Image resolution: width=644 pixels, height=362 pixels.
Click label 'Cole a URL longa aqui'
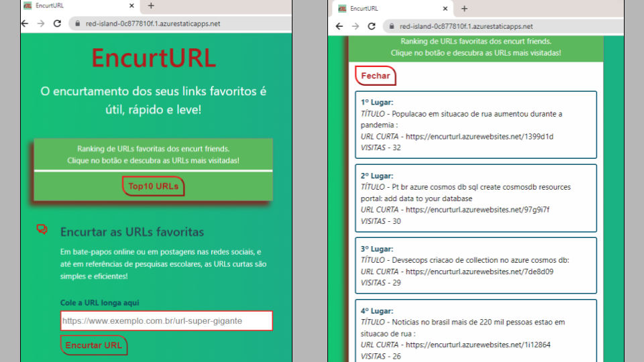pyautogui.click(x=99, y=302)
